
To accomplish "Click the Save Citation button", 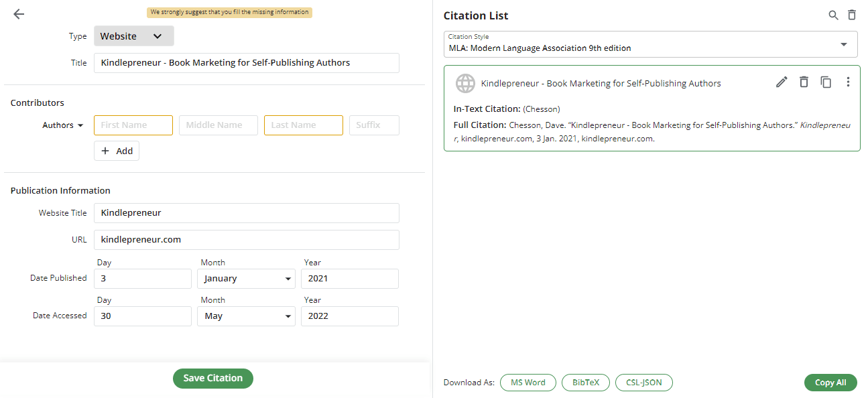I will [213, 378].
